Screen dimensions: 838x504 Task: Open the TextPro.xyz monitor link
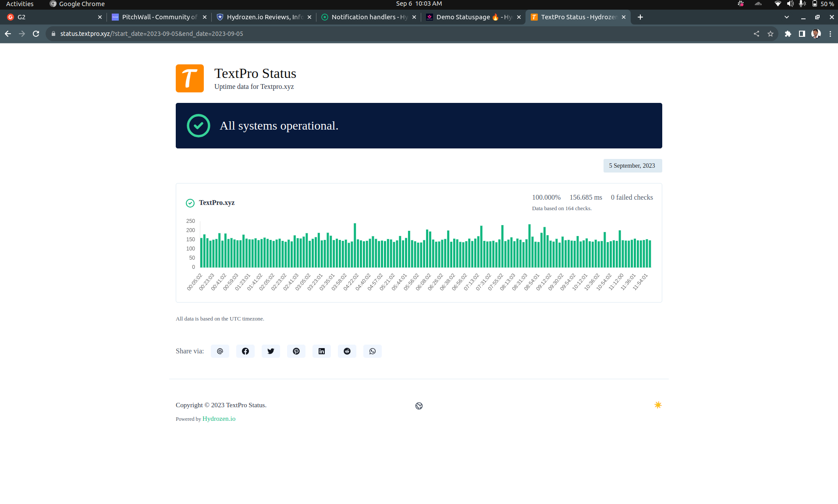[217, 203]
